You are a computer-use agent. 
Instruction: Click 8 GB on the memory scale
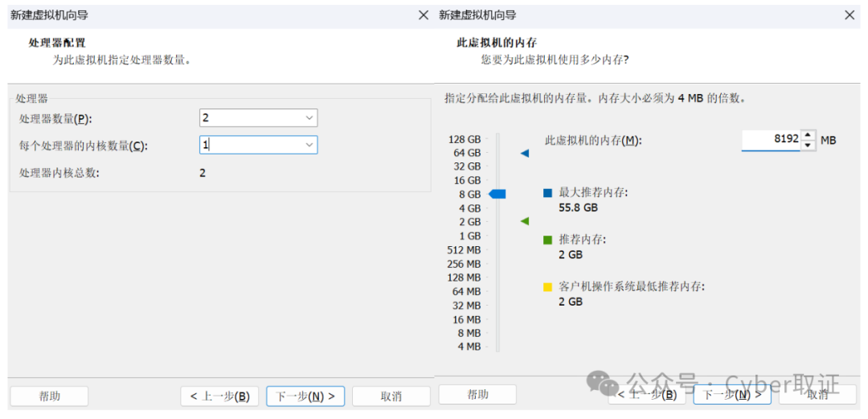click(469, 195)
